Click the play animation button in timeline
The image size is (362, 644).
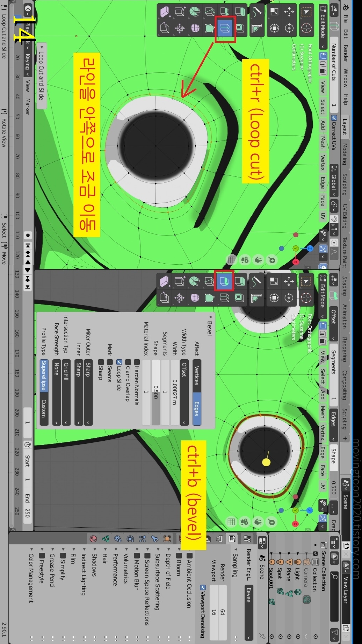pyautogui.click(x=28, y=270)
